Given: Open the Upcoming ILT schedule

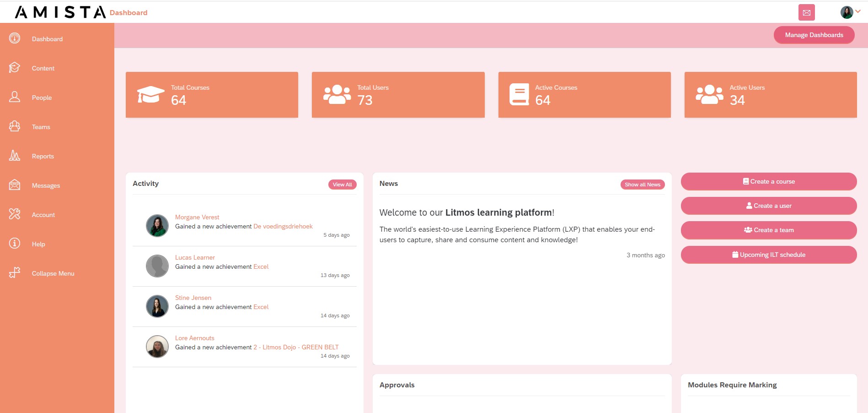Looking at the screenshot, I should 769,255.
